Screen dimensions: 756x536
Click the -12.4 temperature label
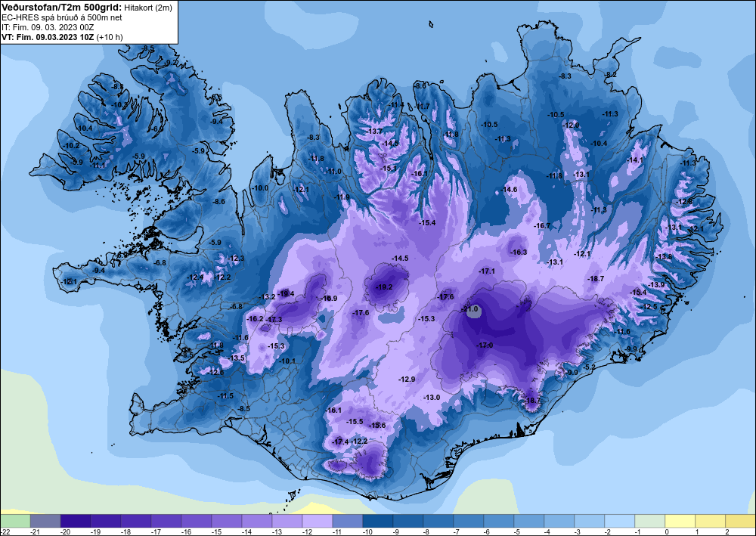[195, 277]
